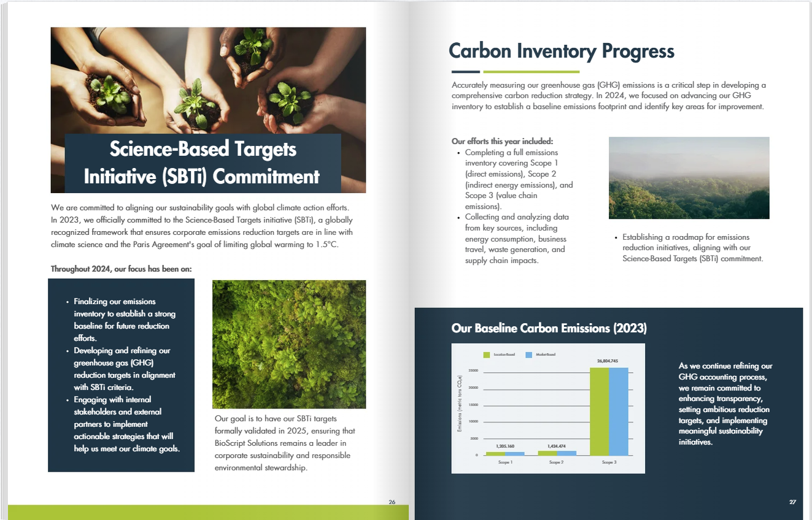812x520 pixels.
Task: Click the Scope 2 axis label
Action: tap(555, 462)
